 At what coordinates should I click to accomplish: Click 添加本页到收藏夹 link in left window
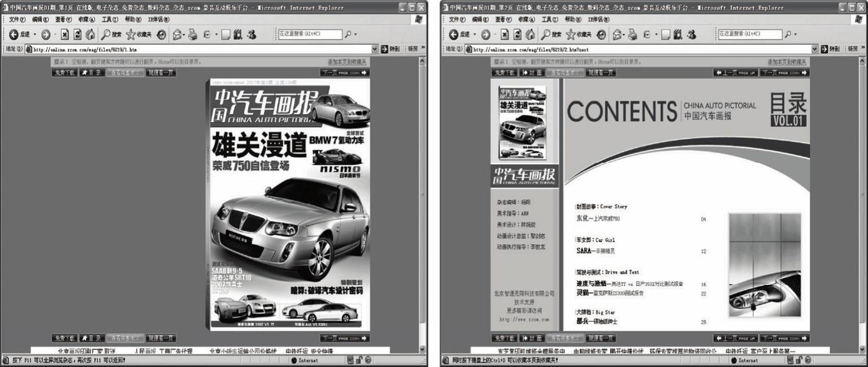coord(347,61)
